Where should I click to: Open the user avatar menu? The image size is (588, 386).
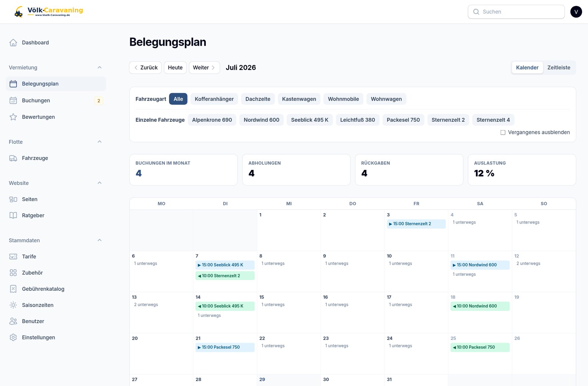576,12
